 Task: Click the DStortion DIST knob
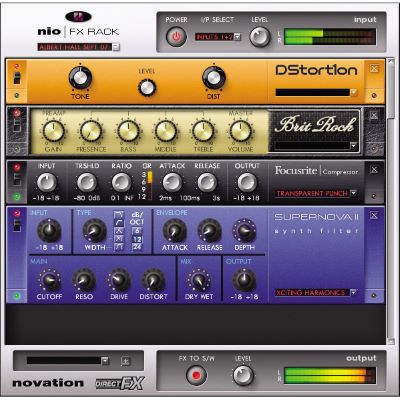[214, 78]
